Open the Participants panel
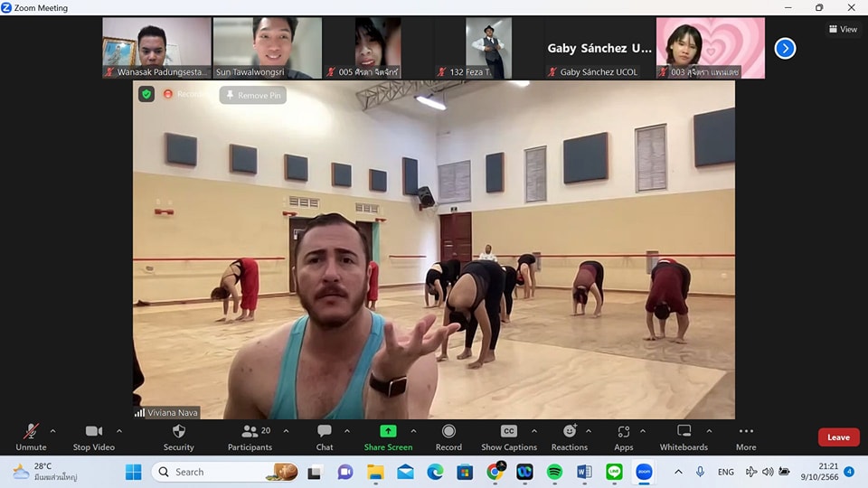Image resolution: width=868 pixels, height=488 pixels. 250,433
